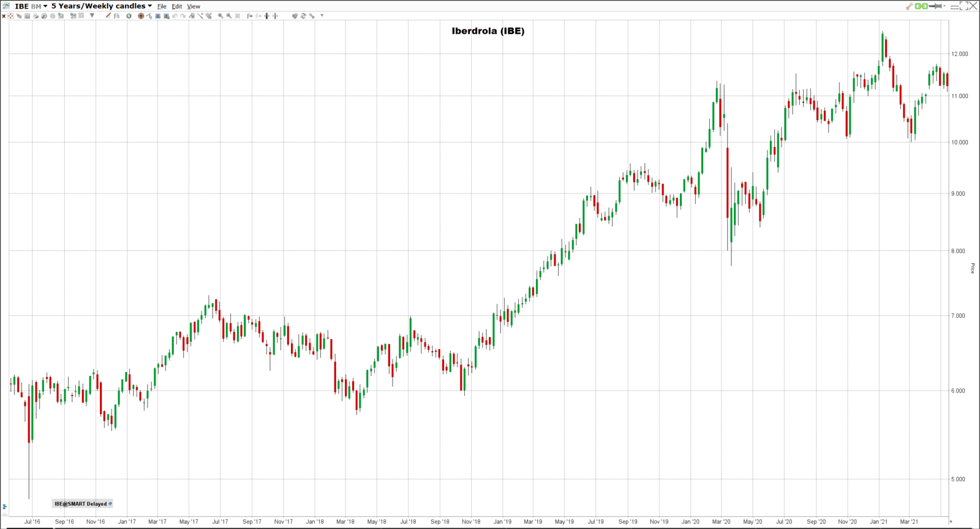
Task: Click the 5.000 price axis label
Action: point(958,479)
